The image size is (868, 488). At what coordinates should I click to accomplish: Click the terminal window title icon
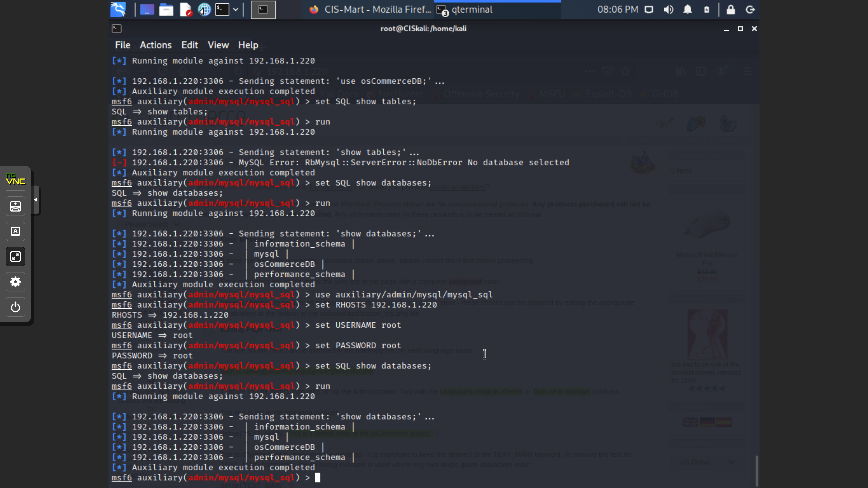[x=117, y=29]
